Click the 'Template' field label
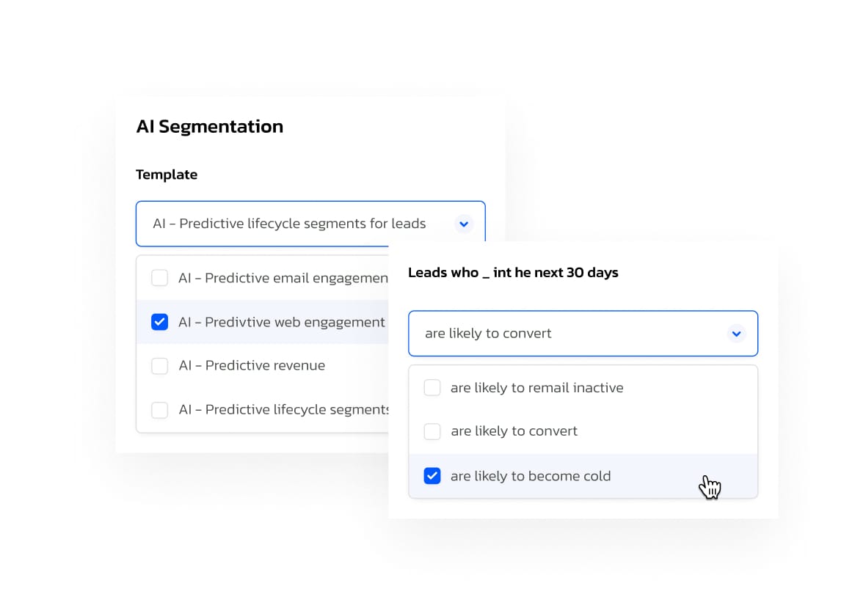 (167, 175)
